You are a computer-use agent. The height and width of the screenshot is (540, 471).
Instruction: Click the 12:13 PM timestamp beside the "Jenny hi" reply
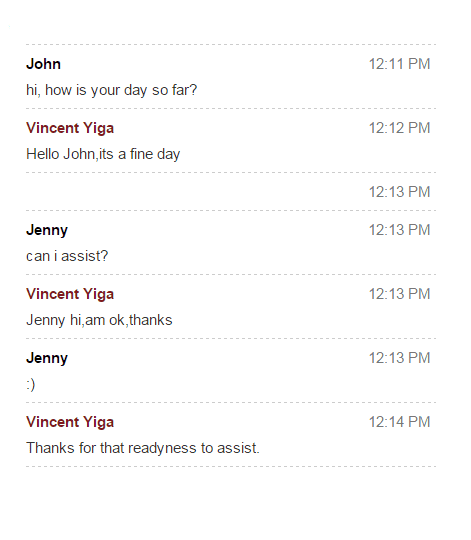point(399,294)
